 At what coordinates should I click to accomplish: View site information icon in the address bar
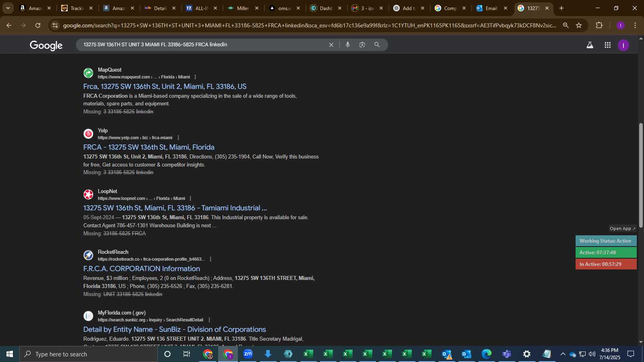[x=55, y=25]
